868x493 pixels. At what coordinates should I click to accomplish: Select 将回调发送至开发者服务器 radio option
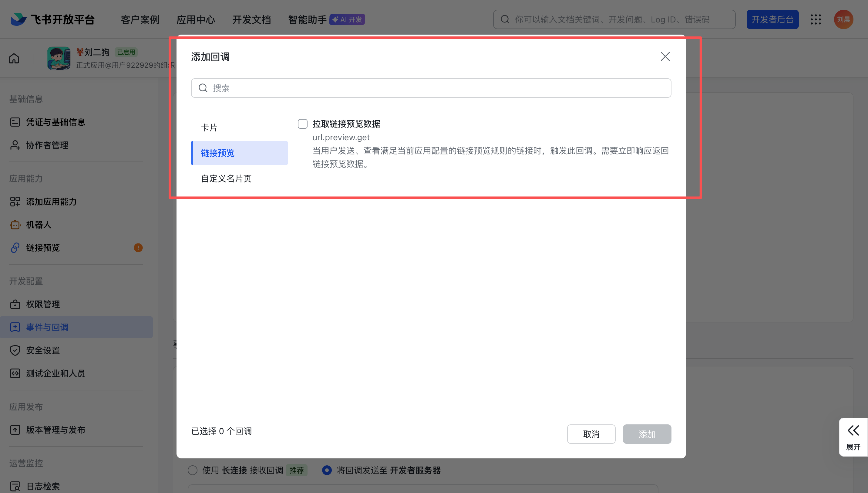pos(327,470)
